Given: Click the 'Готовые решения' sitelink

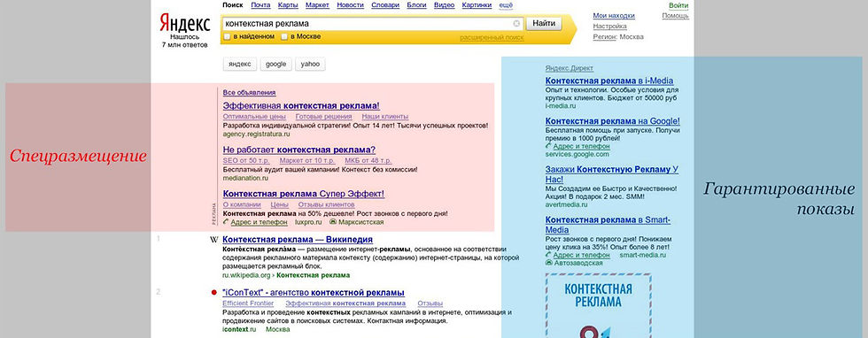Looking at the screenshot, I should point(323,117).
